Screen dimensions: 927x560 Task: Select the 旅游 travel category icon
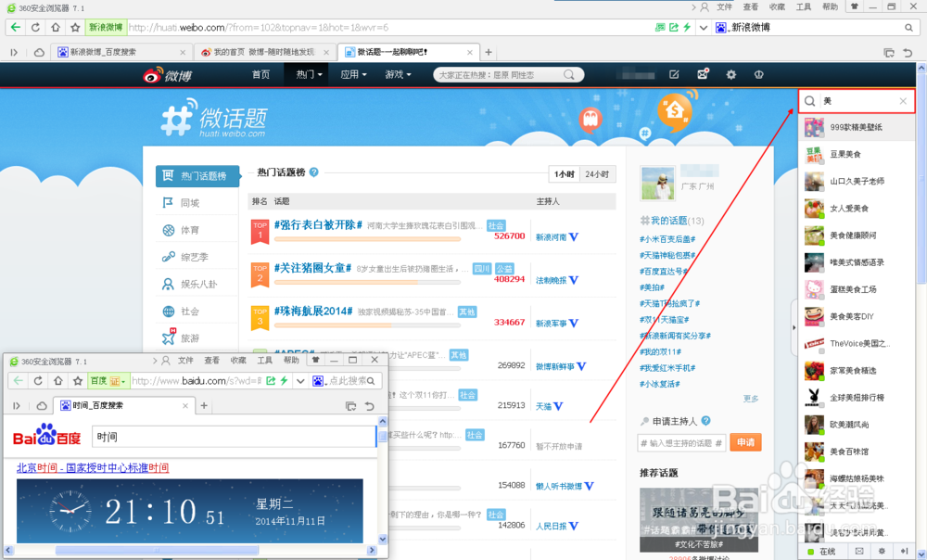(x=170, y=337)
